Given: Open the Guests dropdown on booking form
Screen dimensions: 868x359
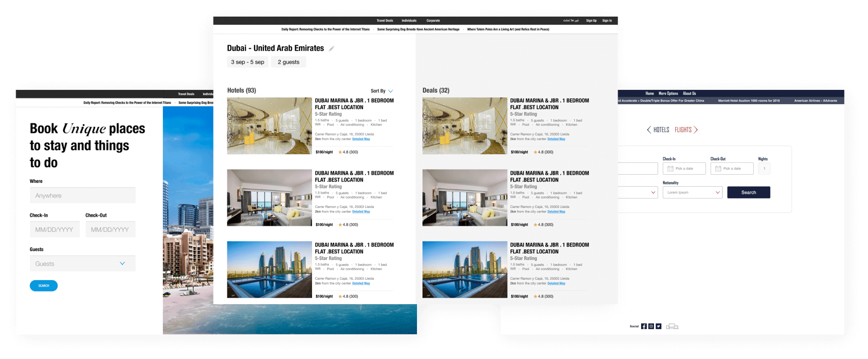Looking at the screenshot, I should 83,264.
